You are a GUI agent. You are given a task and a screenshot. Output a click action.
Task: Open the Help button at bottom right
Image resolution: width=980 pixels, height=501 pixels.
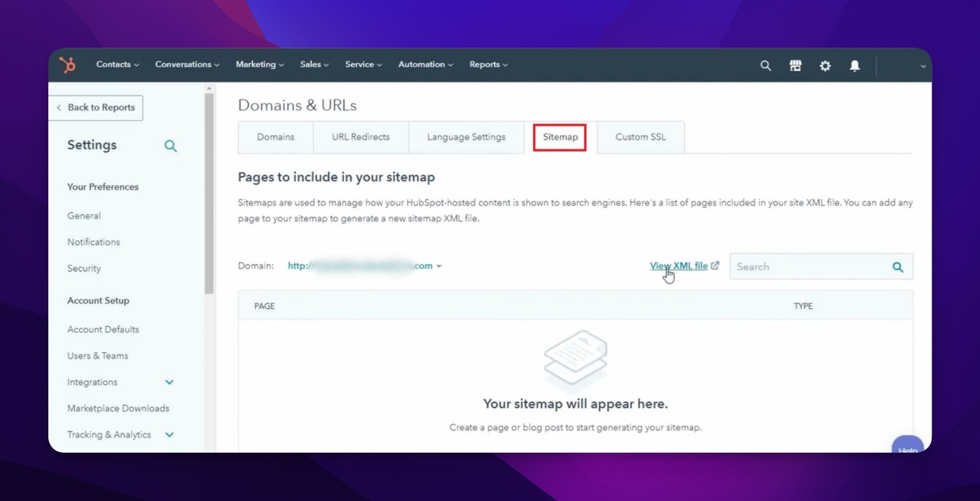click(907, 446)
